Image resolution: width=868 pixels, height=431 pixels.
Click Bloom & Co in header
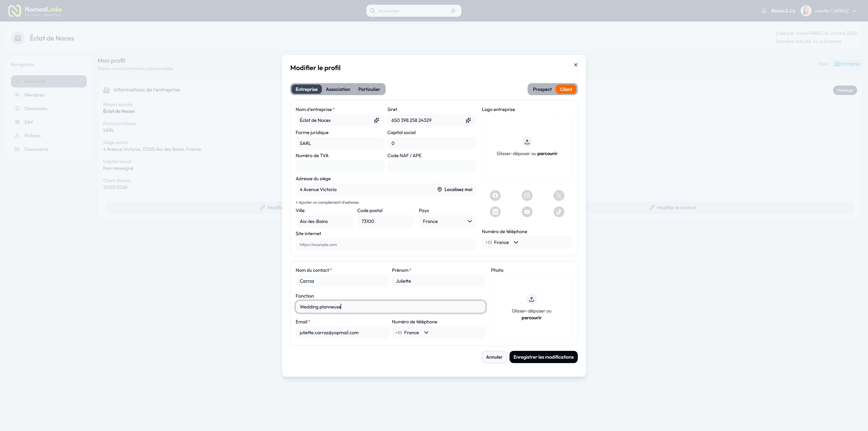(783, 11)
